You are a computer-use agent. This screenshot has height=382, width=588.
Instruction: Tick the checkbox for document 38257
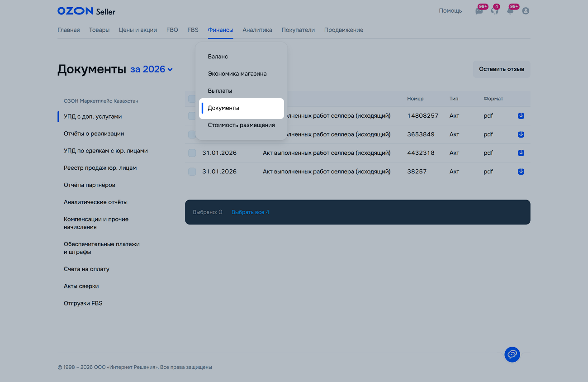click(x=192, y=172)
